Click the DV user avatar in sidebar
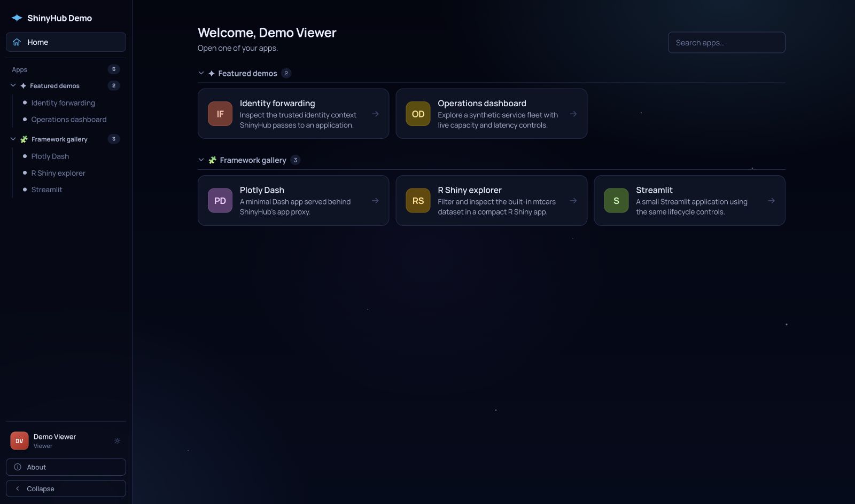This screenshot has height=504, width=855. pos(19,441)
